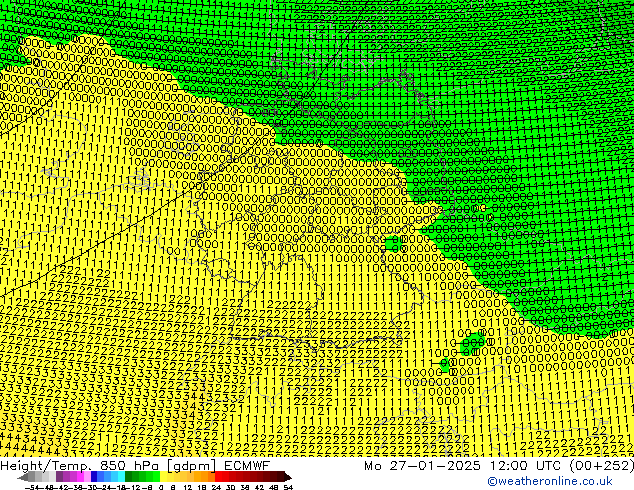Select the bright red swatch at legend value 24

pyautogui.click(x=218, y=477)
